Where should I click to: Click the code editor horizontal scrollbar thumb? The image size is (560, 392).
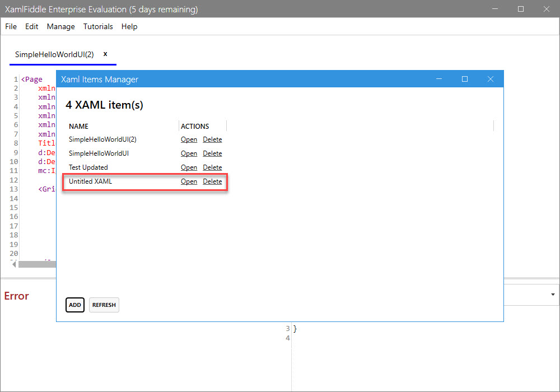(x=37, y=264)
